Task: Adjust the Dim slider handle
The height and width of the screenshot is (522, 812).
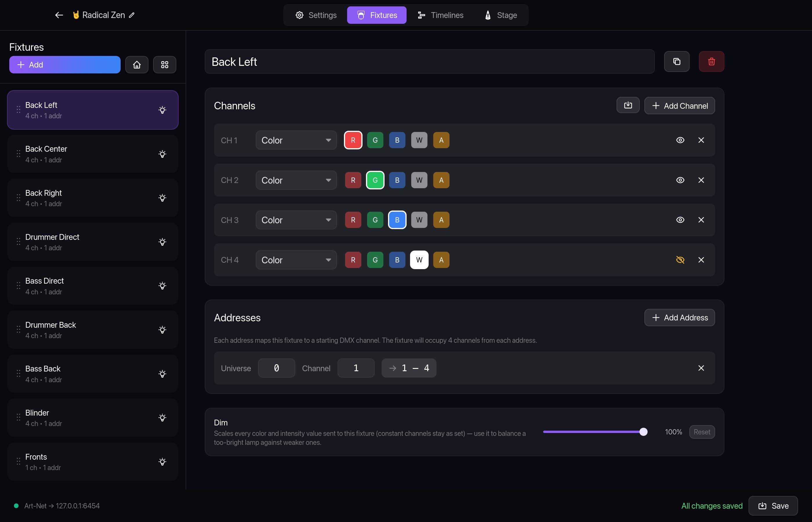Action: tap(643, 432)
